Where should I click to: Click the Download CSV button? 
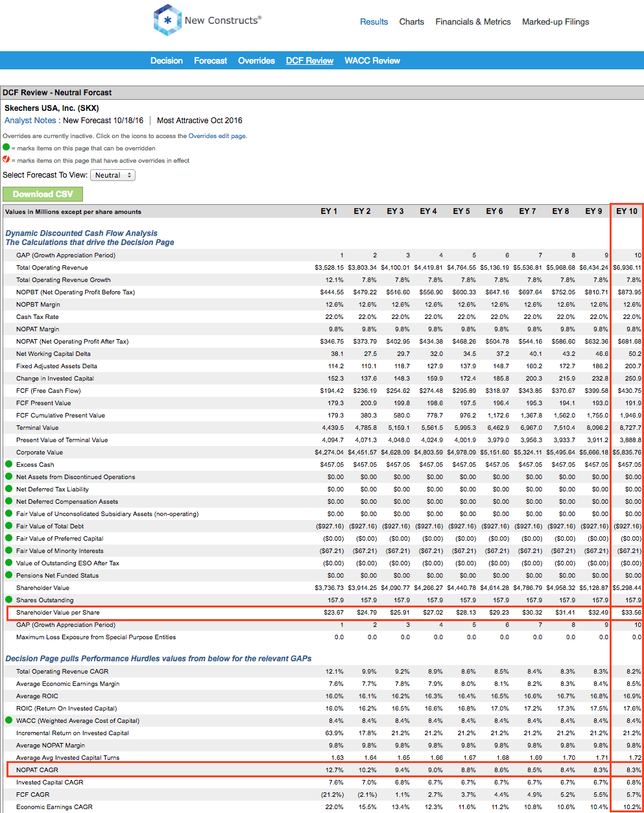43,194
